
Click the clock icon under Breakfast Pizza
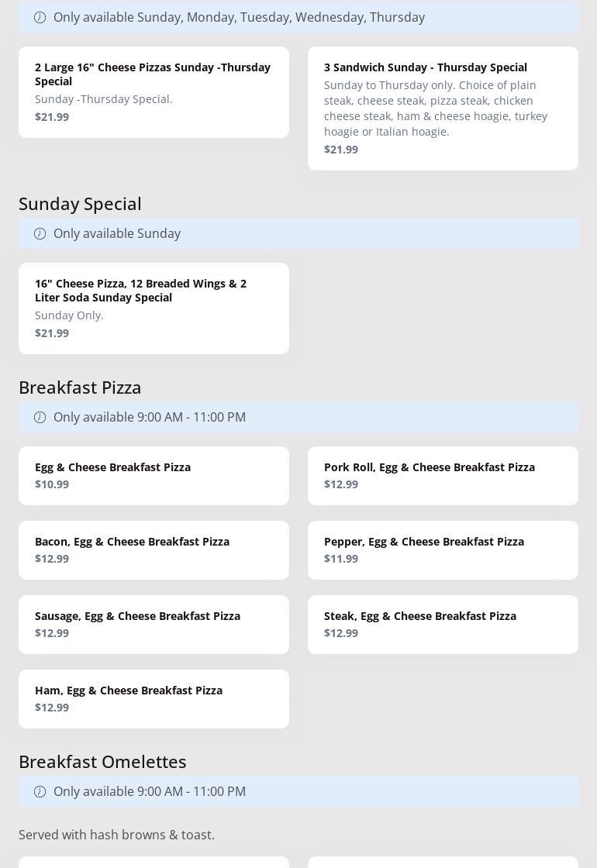click(40, 417)
